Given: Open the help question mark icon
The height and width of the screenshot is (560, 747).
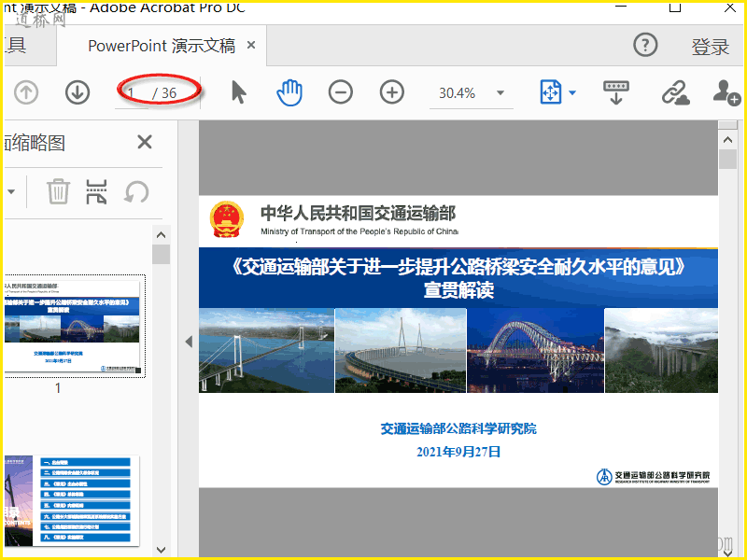Looking at the screenshot, I should (x=645, y=45).
